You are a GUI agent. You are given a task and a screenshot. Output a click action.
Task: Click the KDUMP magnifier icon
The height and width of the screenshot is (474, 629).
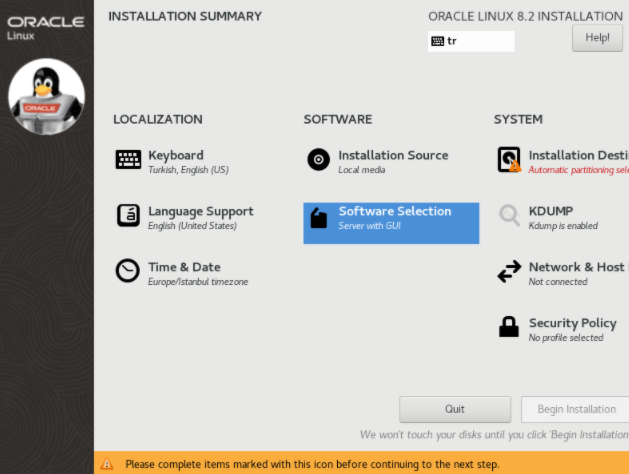(x=509, y=216)
